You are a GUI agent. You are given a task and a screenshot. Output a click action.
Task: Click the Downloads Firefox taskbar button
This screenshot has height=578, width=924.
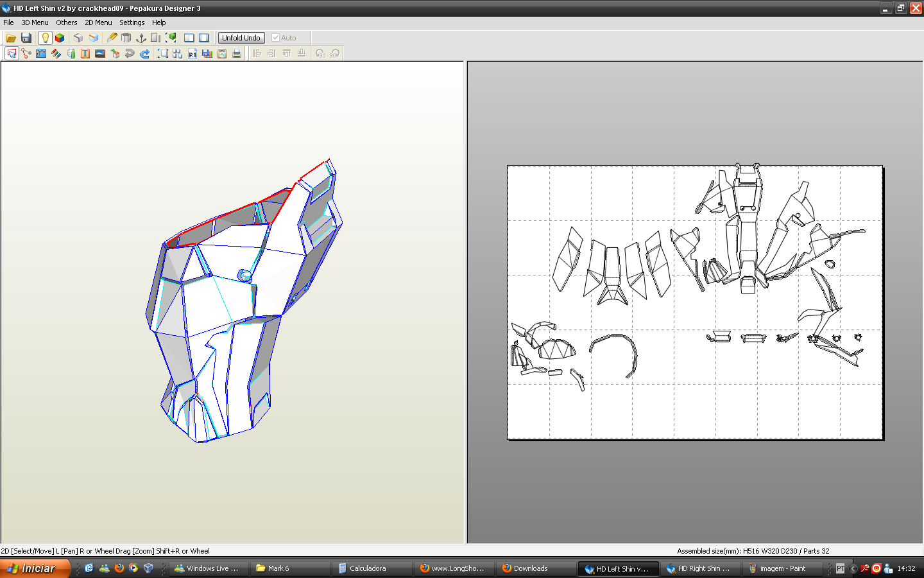pos(536,568)
